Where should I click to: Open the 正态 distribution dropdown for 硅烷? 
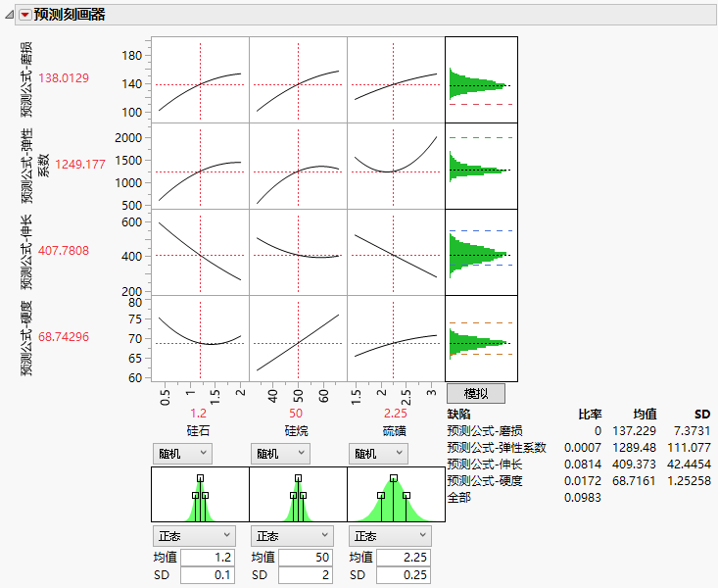coord(292,536)
